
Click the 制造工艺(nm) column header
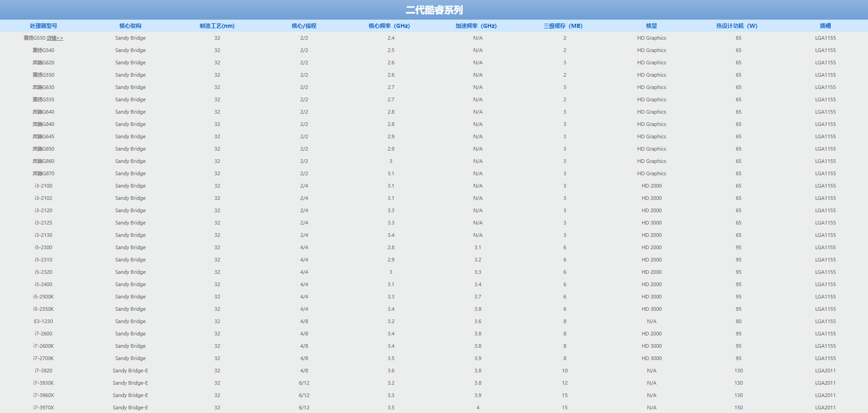pyautogui.click(x=217, y=26)
